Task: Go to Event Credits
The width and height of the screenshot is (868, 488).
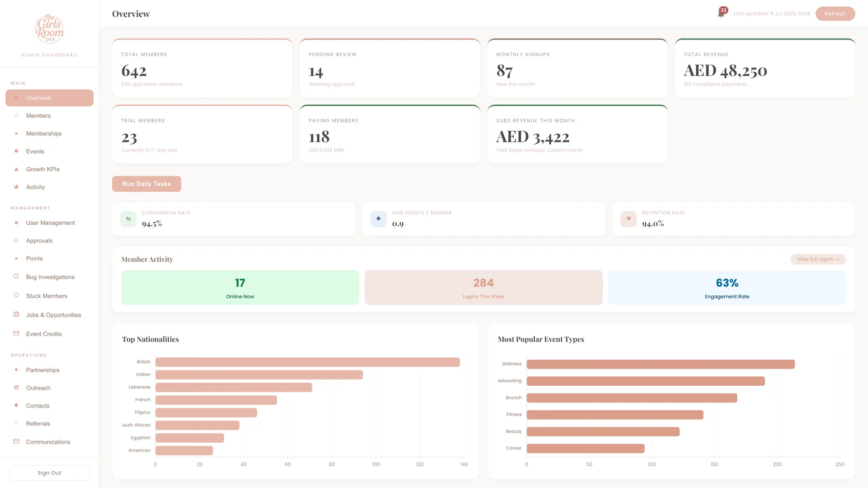Action: [x=49, y=334]
